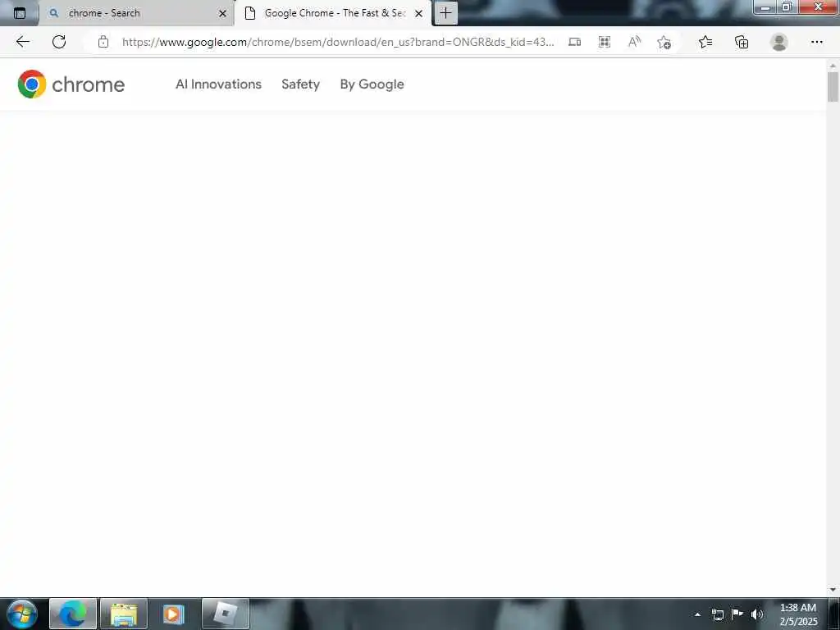Open the Favorites list icon
The image size is (840, 630).
click(x=705, y=42)
